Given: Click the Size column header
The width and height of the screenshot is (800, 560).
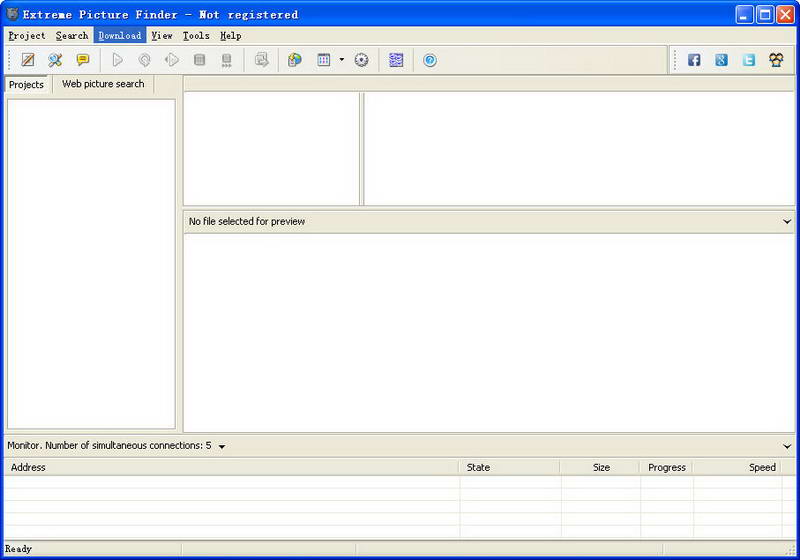Looking at the screenshot, I should 600,467.
